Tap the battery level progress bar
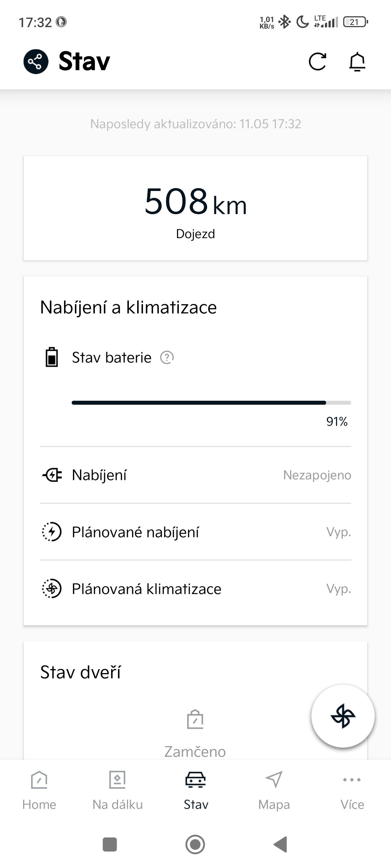This screenshot has height=868, width=391. 211,403
